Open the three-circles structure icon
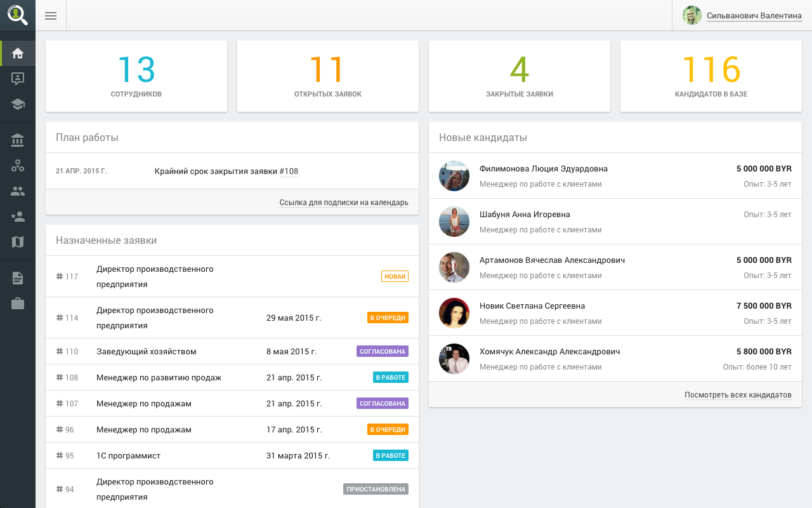This screenshot has height=508, width=812. click(x=18, y=166)
